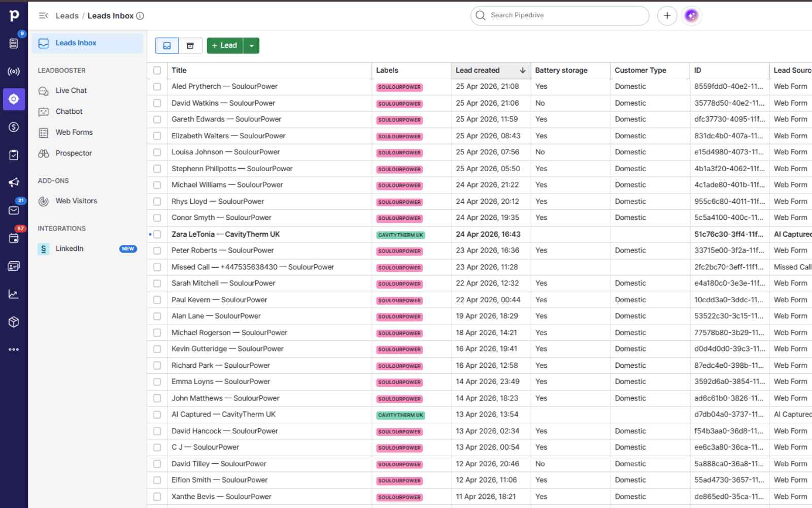
Task: Toggle Lead created sort direction
Action: tap(523, 70)
